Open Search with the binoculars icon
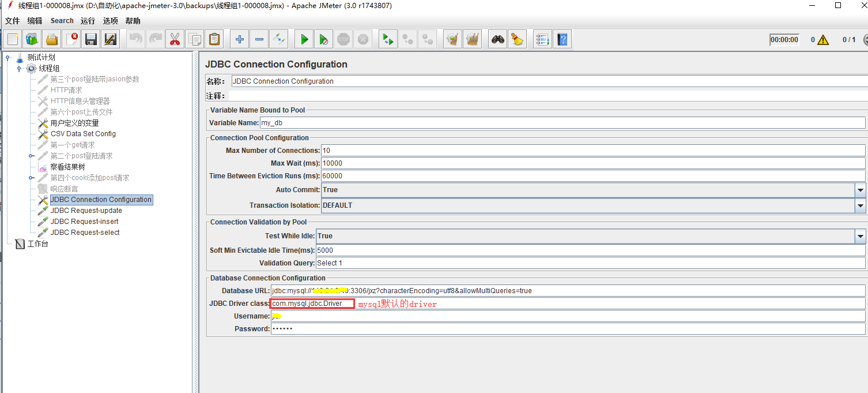The width and height of the screenshot is (868, 393). [x=498, y=39]
